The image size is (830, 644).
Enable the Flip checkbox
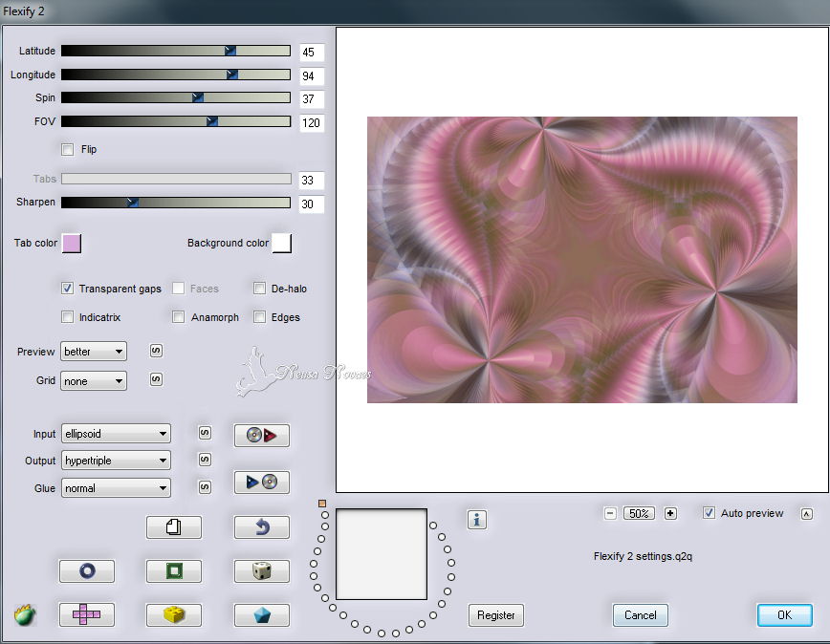[x=67, y=150]
